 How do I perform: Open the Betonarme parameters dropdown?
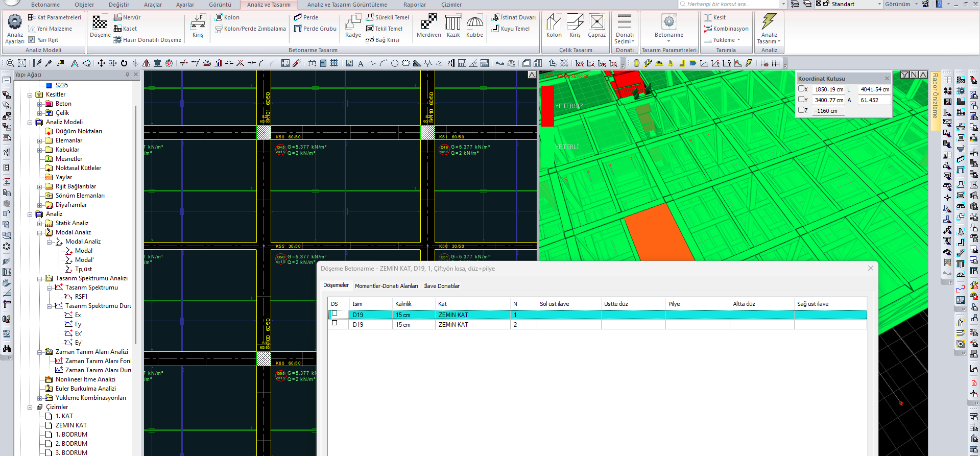click(x=668, y=41)
